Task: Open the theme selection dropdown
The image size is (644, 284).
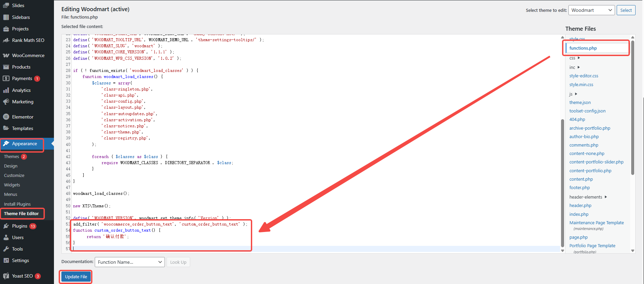Action: 591,10
